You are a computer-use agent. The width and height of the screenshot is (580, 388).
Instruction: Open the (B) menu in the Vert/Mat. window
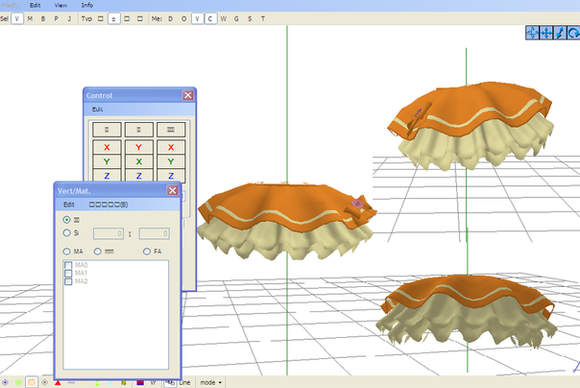[x=108, y=204]
